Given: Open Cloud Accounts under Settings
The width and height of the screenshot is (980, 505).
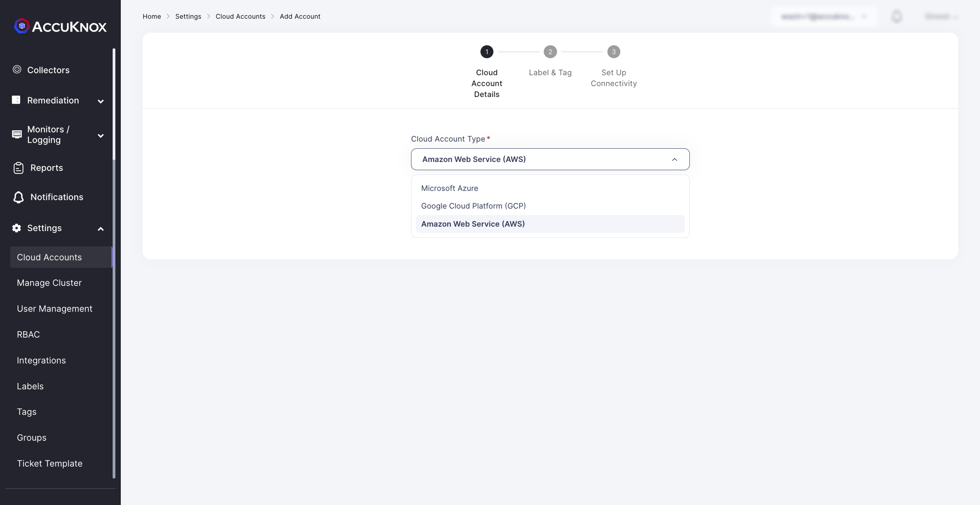Looking at the screenshot, I should pyautogui.click(x=61, y=257).
